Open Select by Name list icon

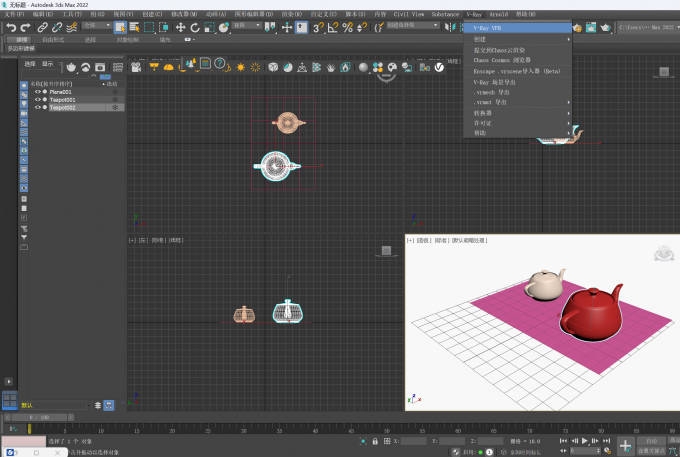click(x=134, y=27)
